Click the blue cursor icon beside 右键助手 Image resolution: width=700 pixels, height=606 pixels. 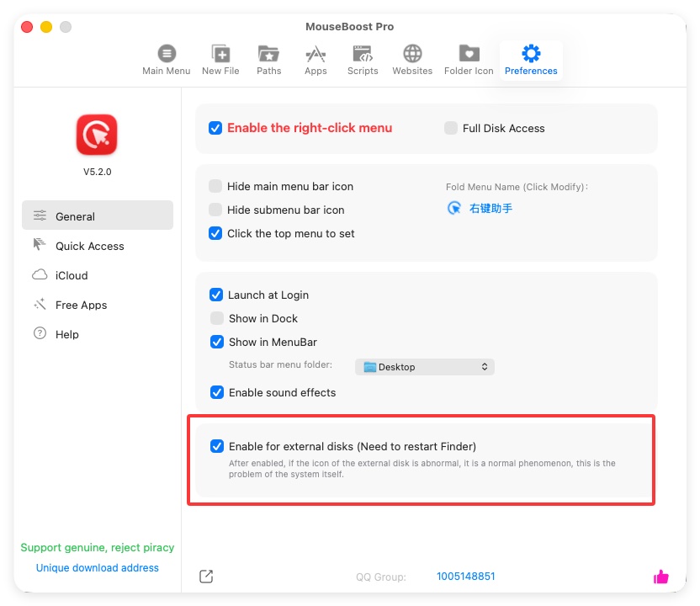(454, 208)
